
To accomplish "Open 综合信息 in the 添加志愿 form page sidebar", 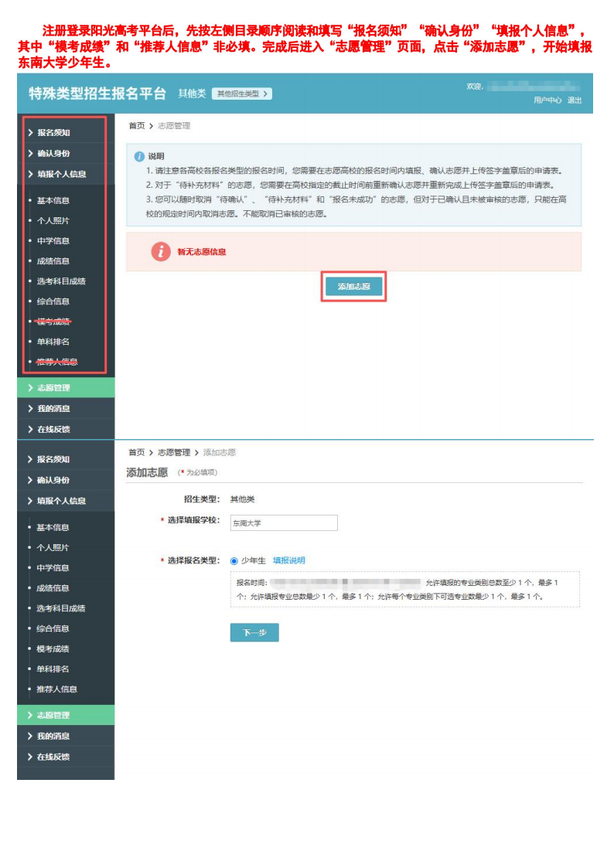I will tap(53, 628).
